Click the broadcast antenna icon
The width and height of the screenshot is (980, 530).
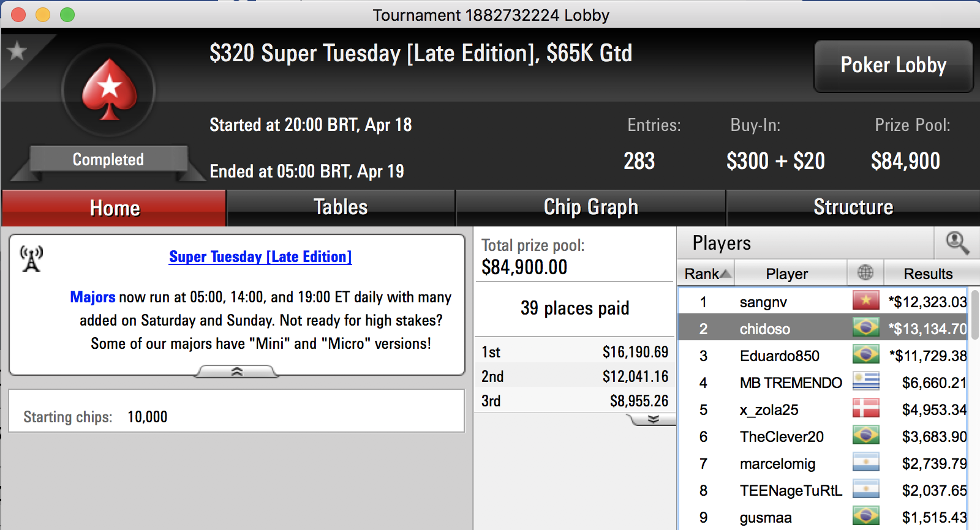click(31, 259)
